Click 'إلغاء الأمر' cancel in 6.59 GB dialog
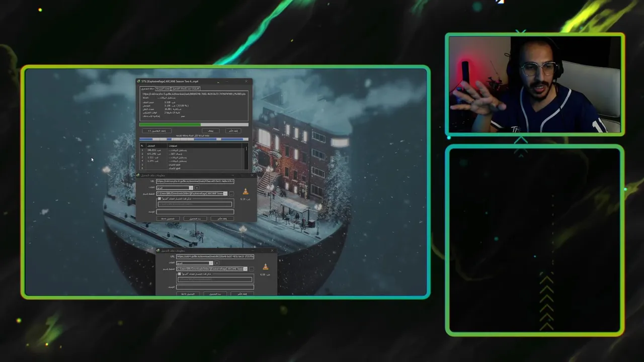Viewport: 644px width, 362px height. tap(243, 294)
